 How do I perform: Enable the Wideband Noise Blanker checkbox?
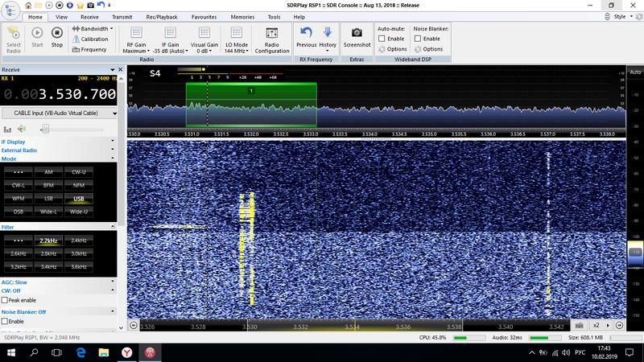coord(418,39)
